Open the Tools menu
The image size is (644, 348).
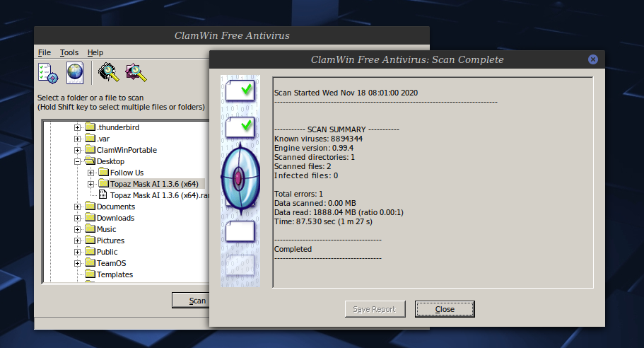pyautogui.click(x=69, y=52)
